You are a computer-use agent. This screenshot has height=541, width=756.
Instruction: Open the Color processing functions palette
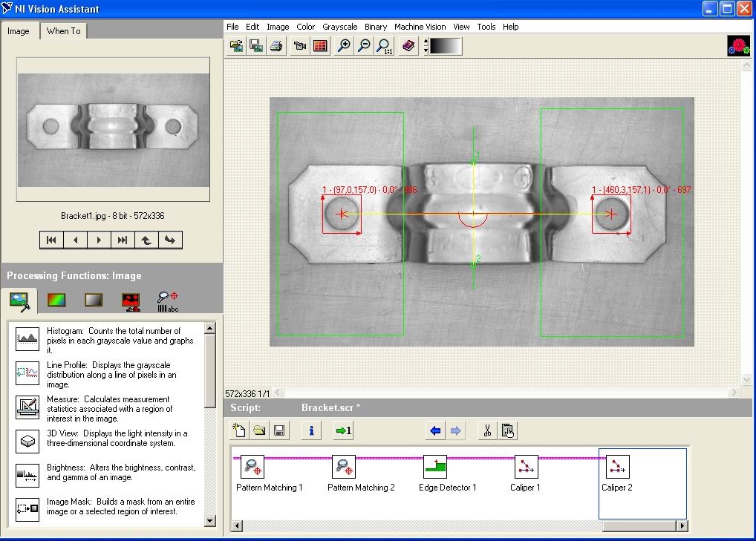[x=56, y=301]
